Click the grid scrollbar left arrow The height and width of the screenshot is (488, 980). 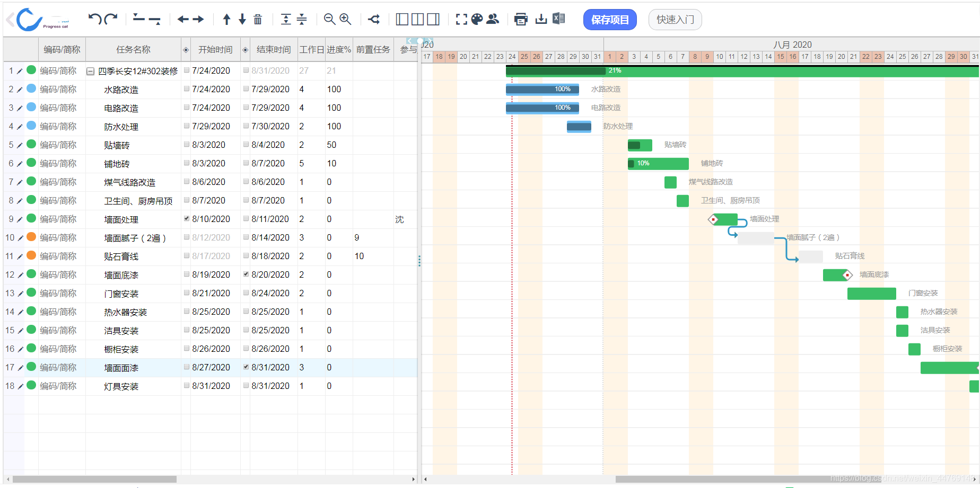pyautogui.click(x=7, y=479)
